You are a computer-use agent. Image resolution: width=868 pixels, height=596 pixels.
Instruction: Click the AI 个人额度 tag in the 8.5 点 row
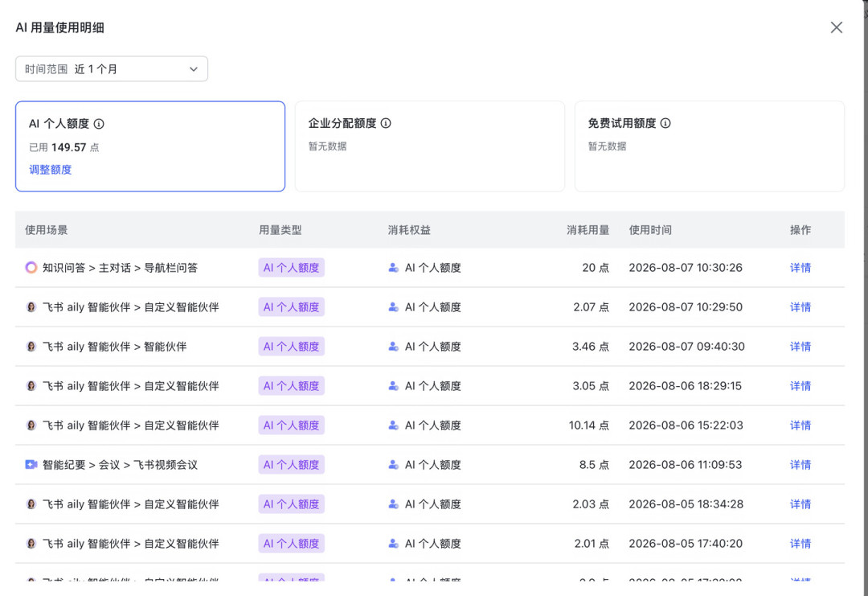(x=291, y=465)
